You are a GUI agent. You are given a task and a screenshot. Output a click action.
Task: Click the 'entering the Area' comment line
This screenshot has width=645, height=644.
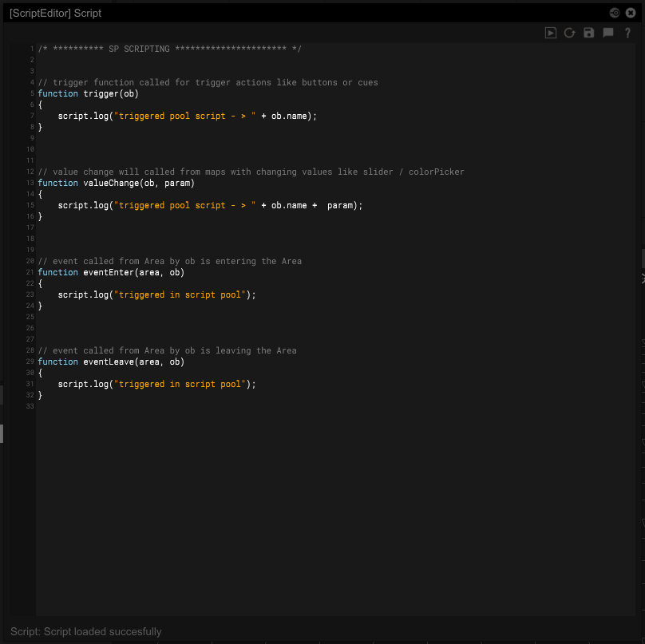pyautogui.click(x=169, y=261)
